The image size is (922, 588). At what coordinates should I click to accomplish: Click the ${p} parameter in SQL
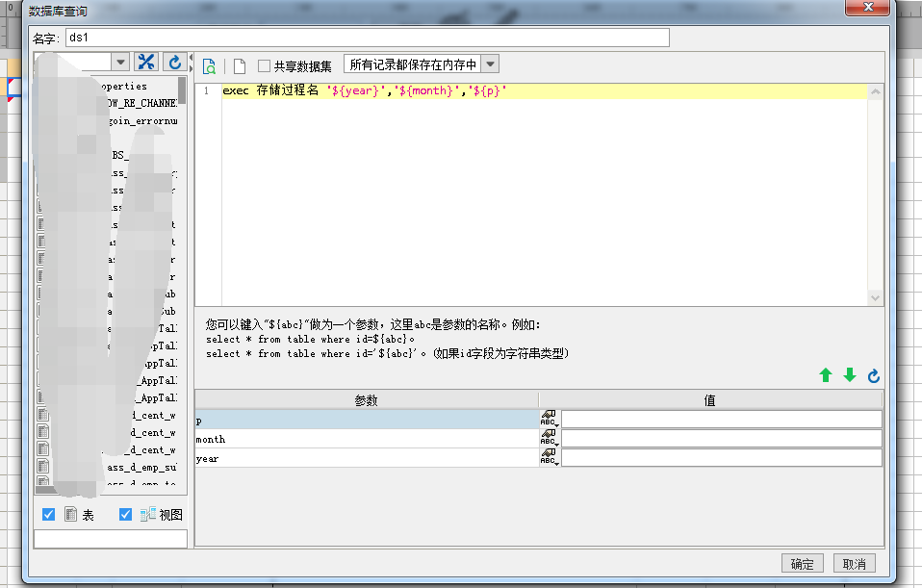click(487, 90)
